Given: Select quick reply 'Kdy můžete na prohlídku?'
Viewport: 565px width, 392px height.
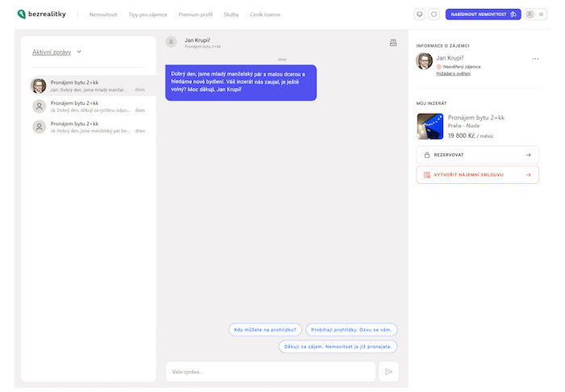Looking at the screenshot, I should tap(266, 329).
